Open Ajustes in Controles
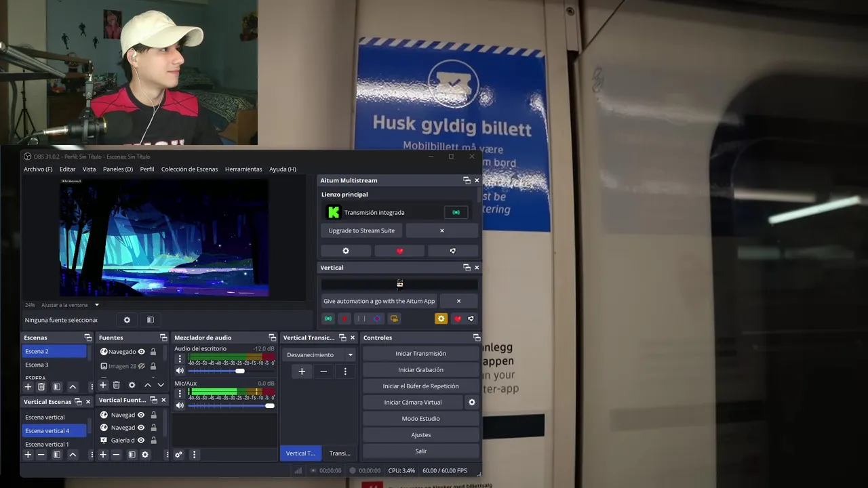The height and width of the screenshot is (488, 868). (x=420, y=434)
